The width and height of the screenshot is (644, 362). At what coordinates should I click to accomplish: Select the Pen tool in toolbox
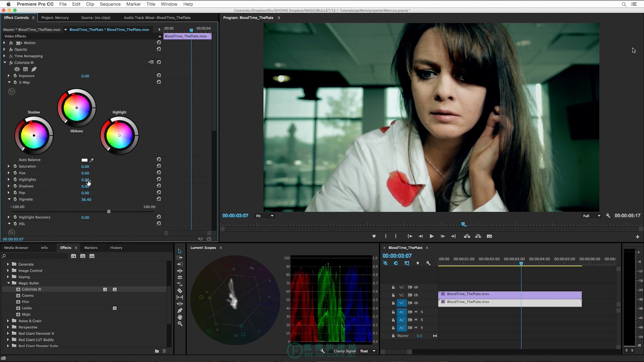click(x=180, y=310)
